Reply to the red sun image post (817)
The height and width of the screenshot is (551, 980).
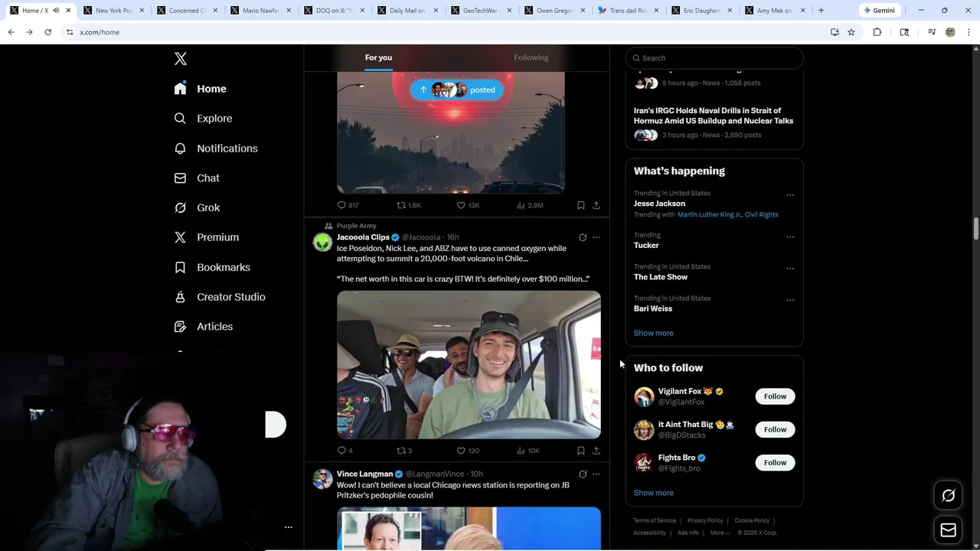click(348, 205)
